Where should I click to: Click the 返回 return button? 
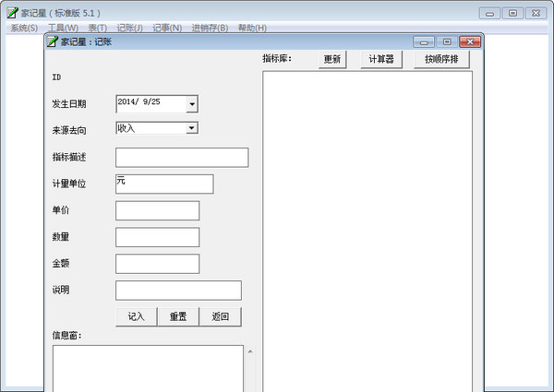[220, 316]
